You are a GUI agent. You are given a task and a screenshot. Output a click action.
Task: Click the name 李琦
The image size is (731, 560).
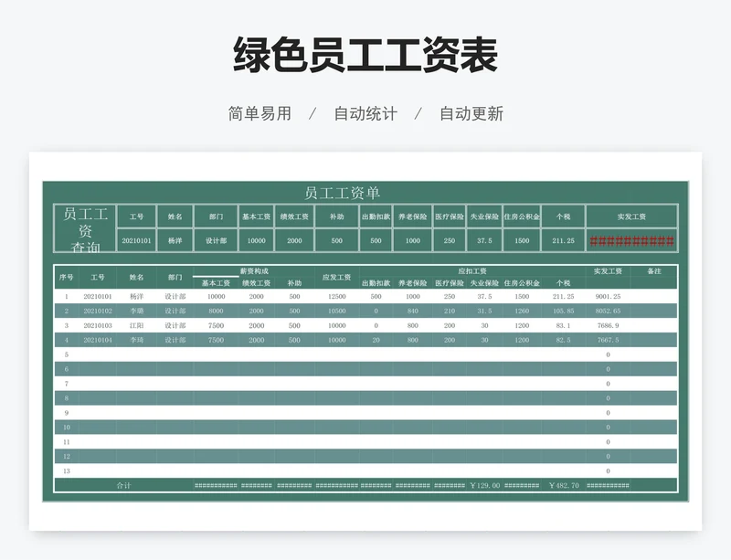pyautogui.click(x=136, y=340)
